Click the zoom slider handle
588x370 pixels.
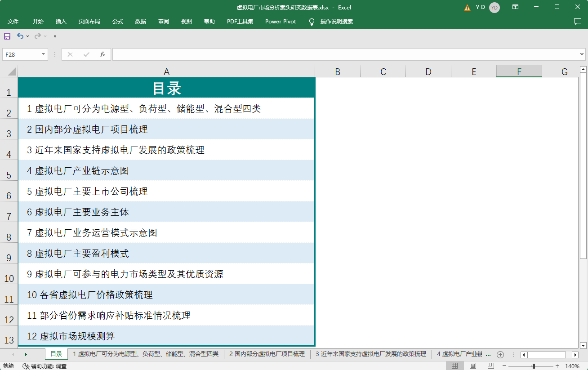[x=533, y=366]
